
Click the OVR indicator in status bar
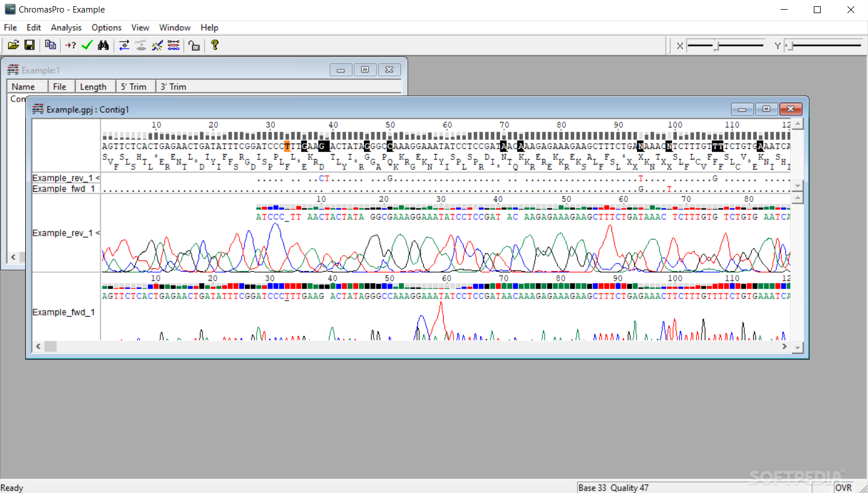[x=843, y=488]
